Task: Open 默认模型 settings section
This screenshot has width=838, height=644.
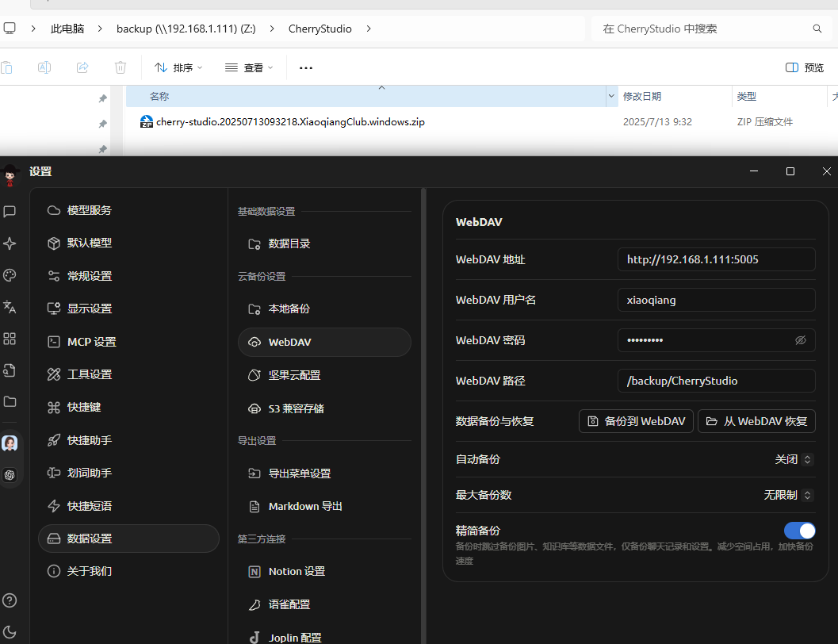Action: [x=128, y=243]
